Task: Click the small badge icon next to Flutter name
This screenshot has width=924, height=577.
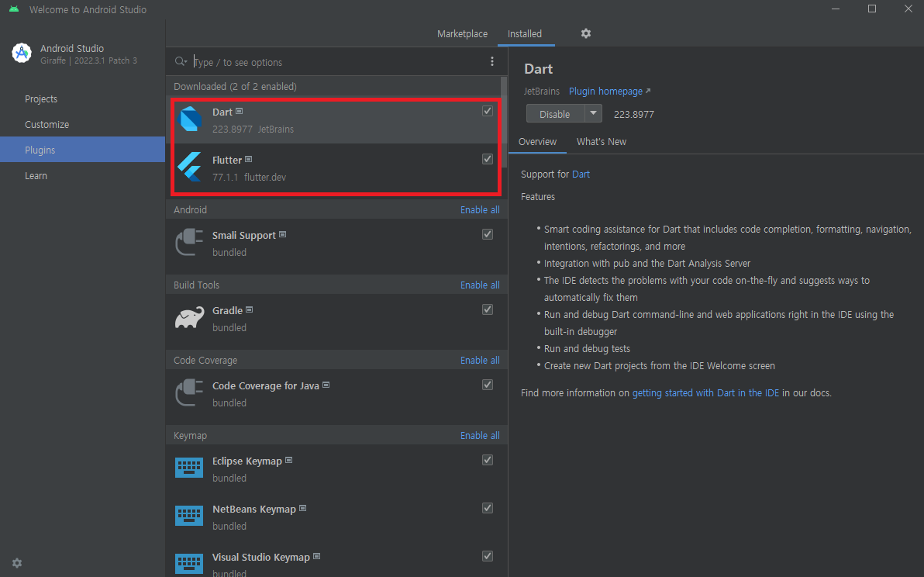Action: click(249, 159)
